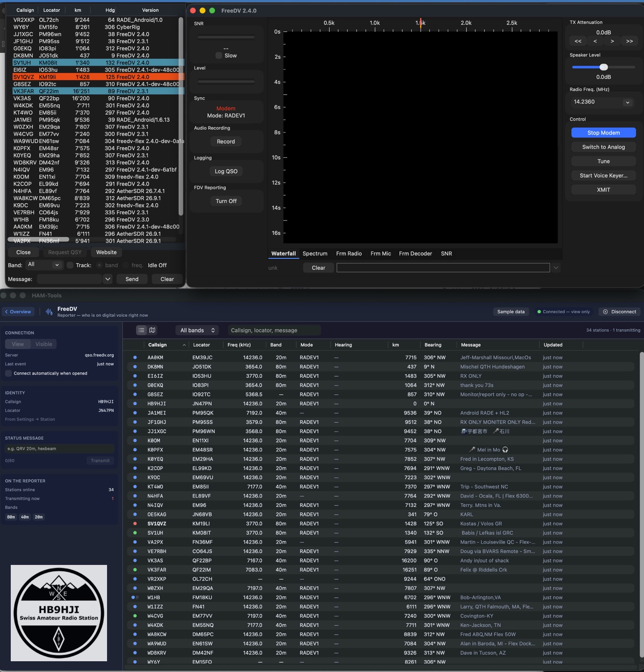Focus the Callsign, locator, message search field
Image resolution: width=644 pixels, height=672 pixels.
point(274,330)
